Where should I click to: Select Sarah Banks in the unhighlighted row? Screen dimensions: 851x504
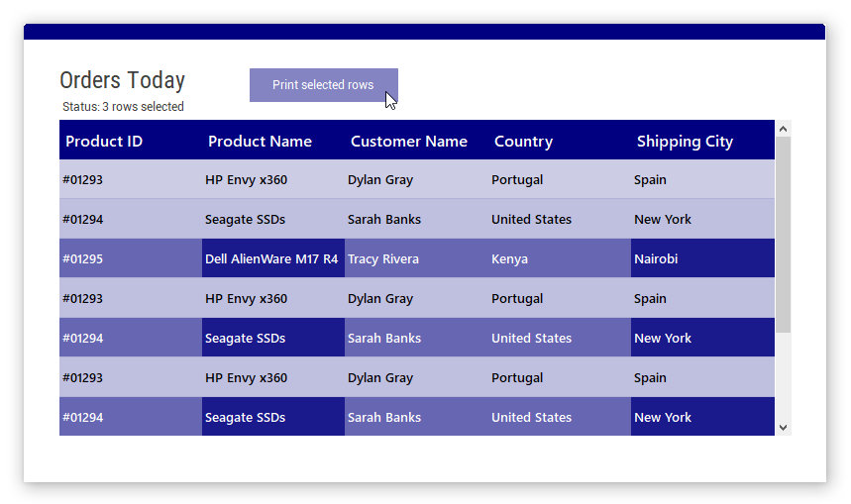384,219
